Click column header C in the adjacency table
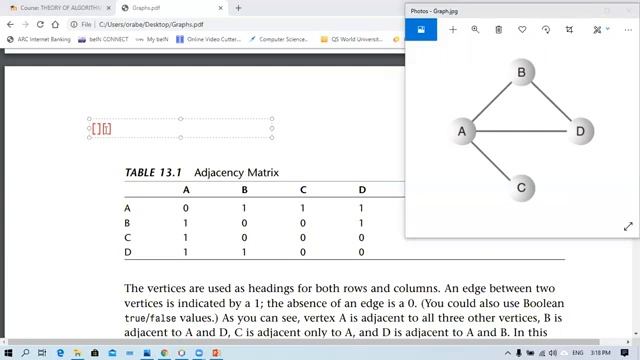The width and height of the screenshot is (640, 360). 303,190
